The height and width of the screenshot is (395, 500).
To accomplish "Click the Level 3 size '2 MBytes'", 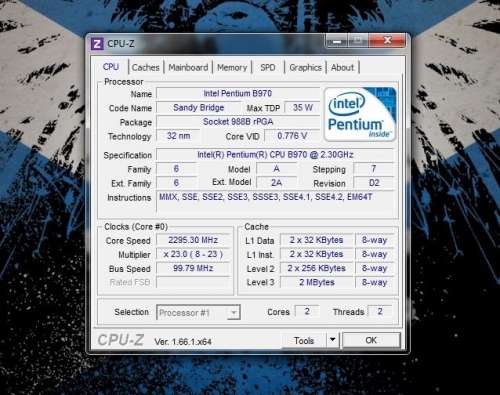I will click(x=316, y=282).
